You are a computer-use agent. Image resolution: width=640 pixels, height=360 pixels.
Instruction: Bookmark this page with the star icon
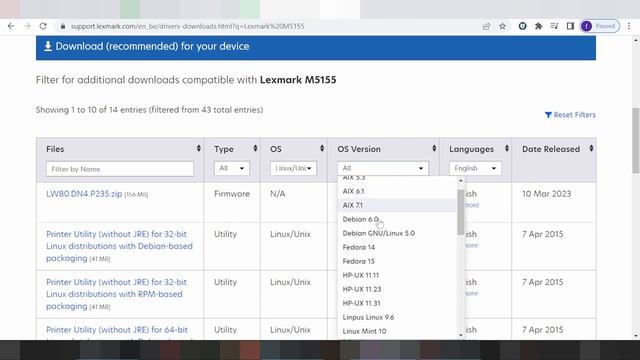pos(502,26)
